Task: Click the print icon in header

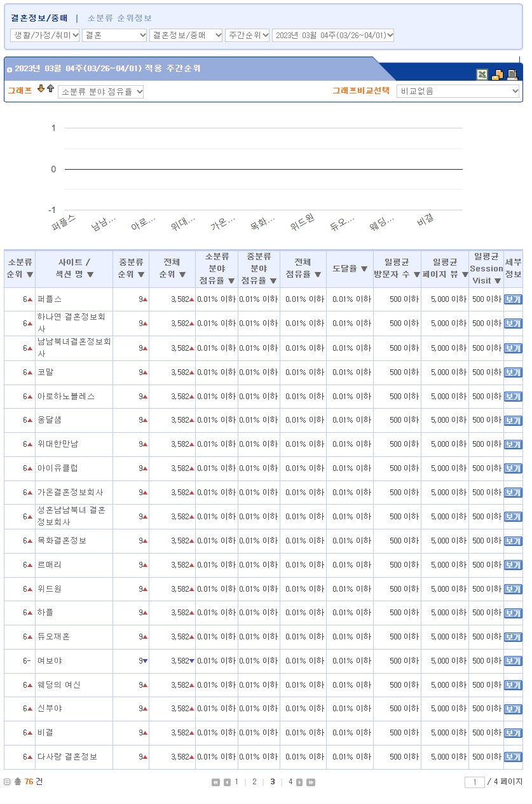Action: pos(512,74)
